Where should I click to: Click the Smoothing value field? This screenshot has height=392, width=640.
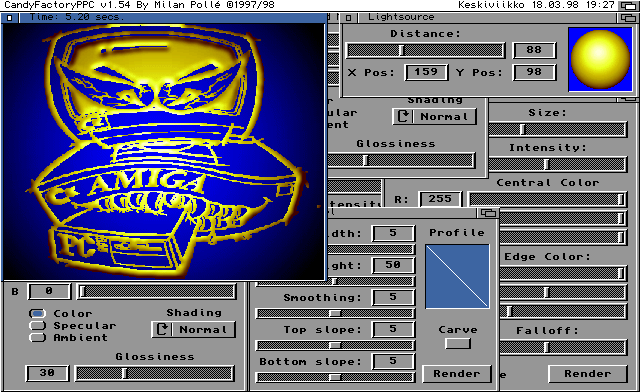coord(393,297)
